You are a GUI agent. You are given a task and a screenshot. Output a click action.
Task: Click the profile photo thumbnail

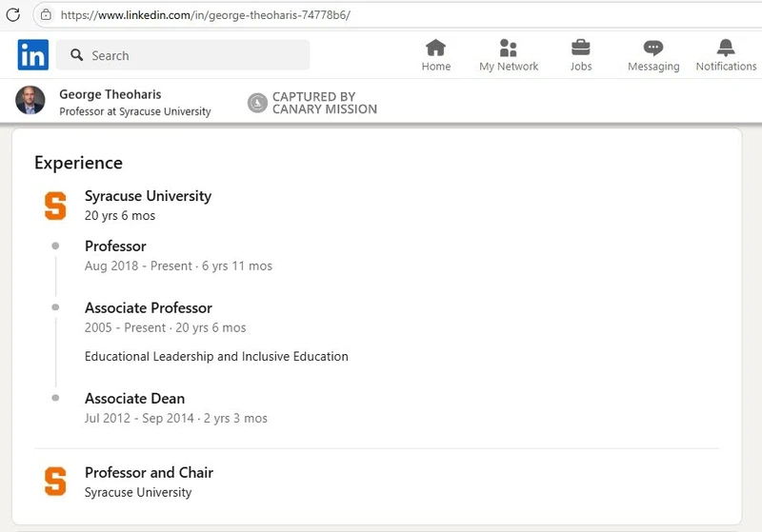(x=30, y=101)
